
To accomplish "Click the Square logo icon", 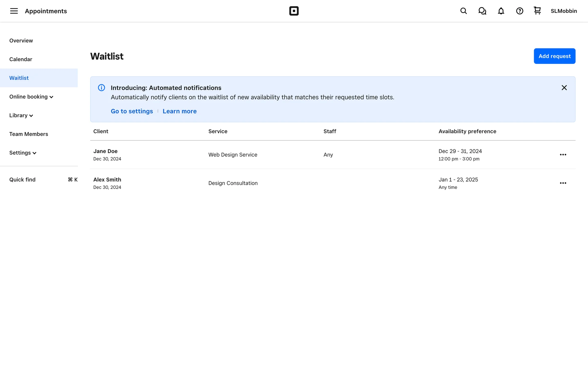I will 294,11.
